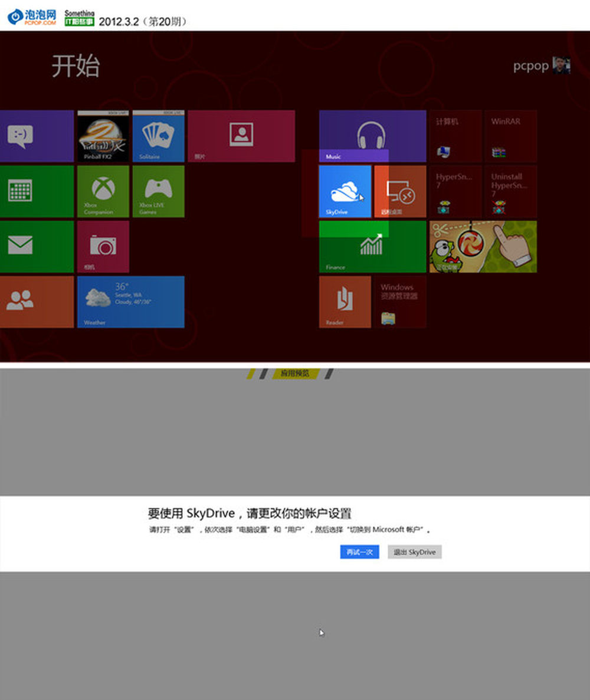Open the Solitaire card game tile

(159, 136)
